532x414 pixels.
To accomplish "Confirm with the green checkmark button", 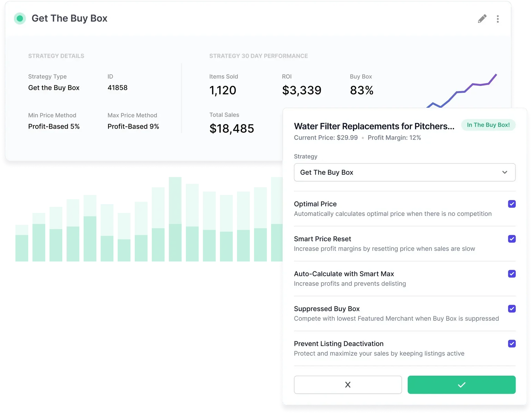I will tap(461, 385).
